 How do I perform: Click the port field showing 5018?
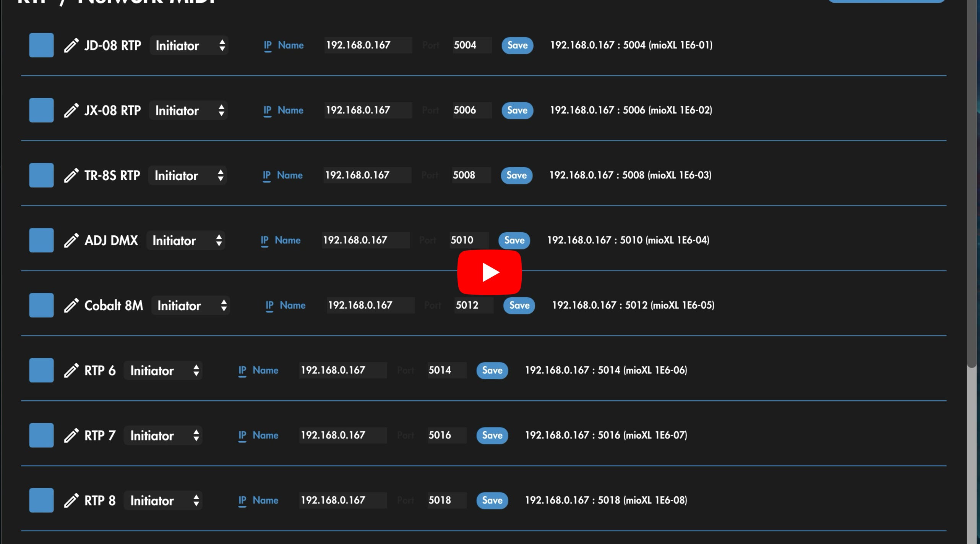pos(447,500)
